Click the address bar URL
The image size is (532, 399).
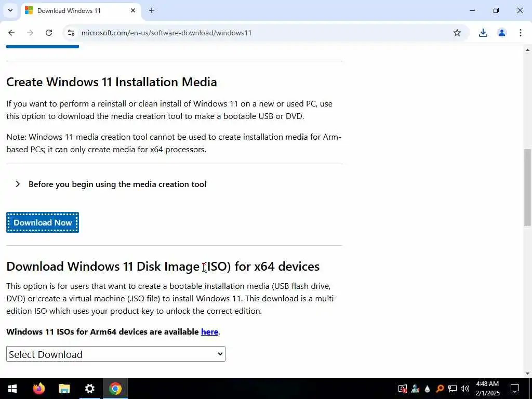pos(166,33)
